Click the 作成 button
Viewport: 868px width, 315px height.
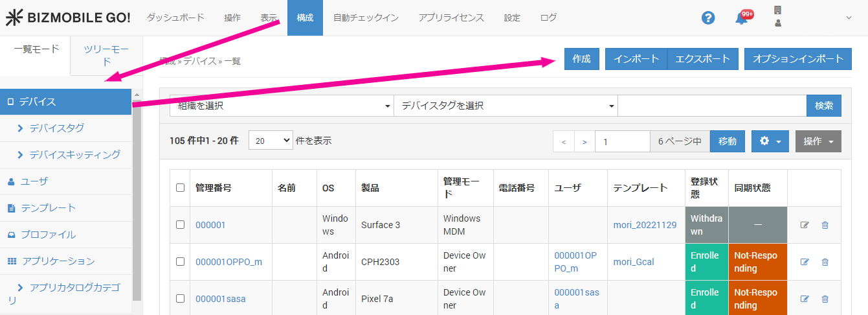581,59
